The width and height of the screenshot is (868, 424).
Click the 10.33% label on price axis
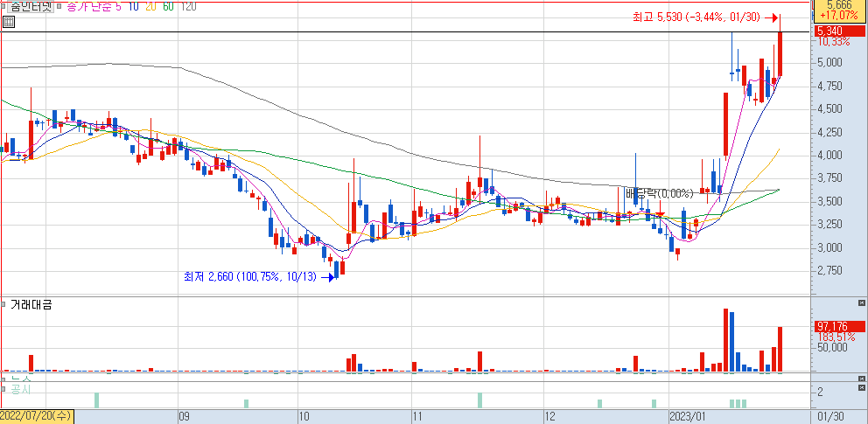(834, 41)
